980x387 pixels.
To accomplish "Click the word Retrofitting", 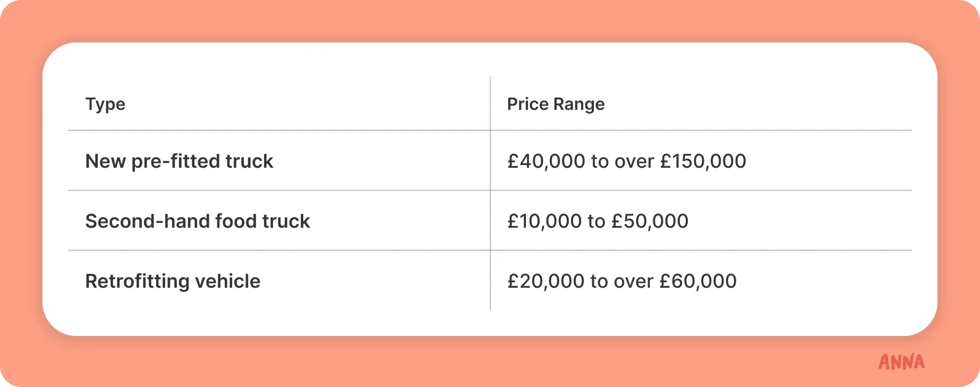I will (137, 281).
